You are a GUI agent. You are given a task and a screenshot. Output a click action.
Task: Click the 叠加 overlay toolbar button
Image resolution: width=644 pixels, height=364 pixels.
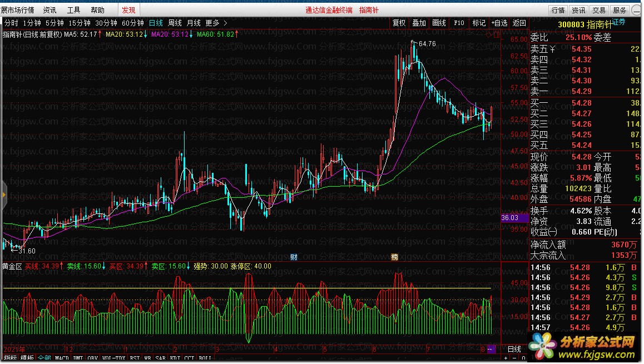point(419,23)
